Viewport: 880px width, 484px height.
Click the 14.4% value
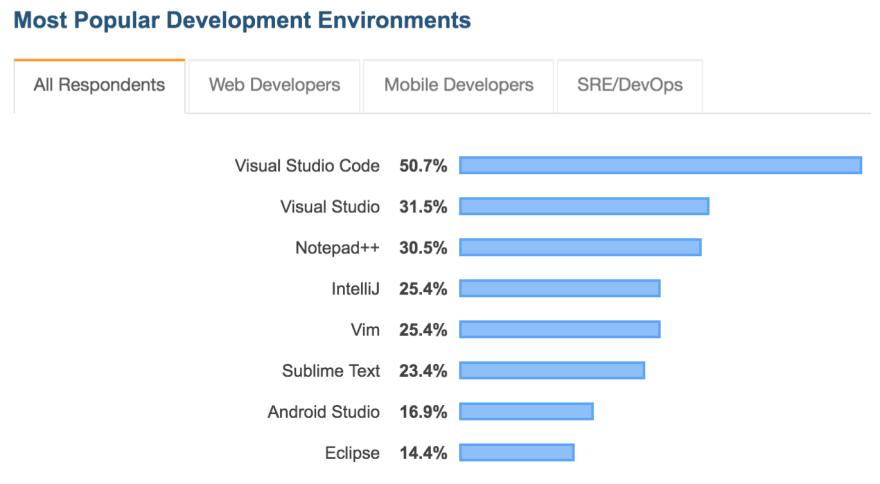pos(423,453)
